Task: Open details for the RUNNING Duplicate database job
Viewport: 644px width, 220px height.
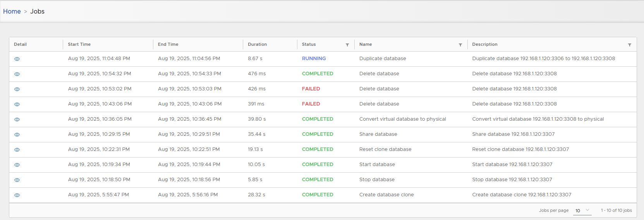Action: pyautogui.click(x=17, y=59)
